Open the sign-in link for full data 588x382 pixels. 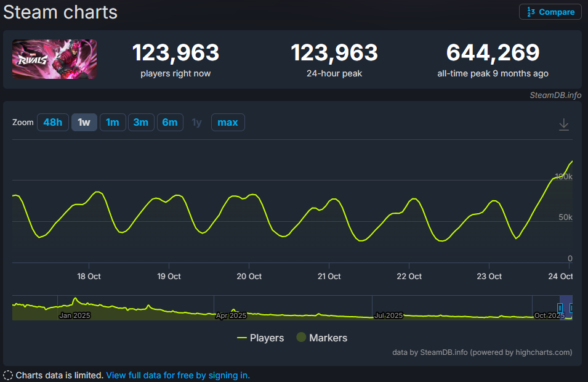tap(178, 375)
